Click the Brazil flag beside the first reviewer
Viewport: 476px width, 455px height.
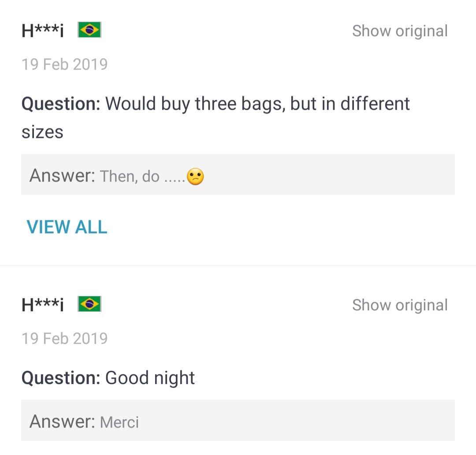(89, 30)
